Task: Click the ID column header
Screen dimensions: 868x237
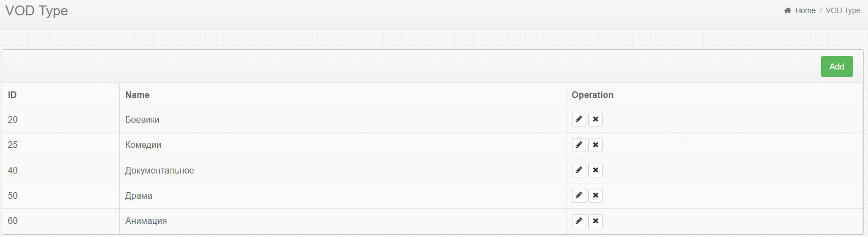Action: coord(12,95)
